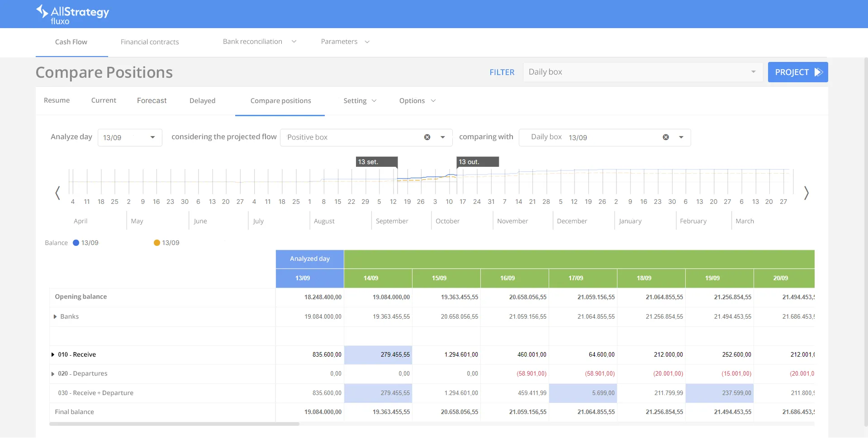This screenshot has width=868, height=438.
Task: Switch to the Forecast tab
Action: (x=152, y=101)
